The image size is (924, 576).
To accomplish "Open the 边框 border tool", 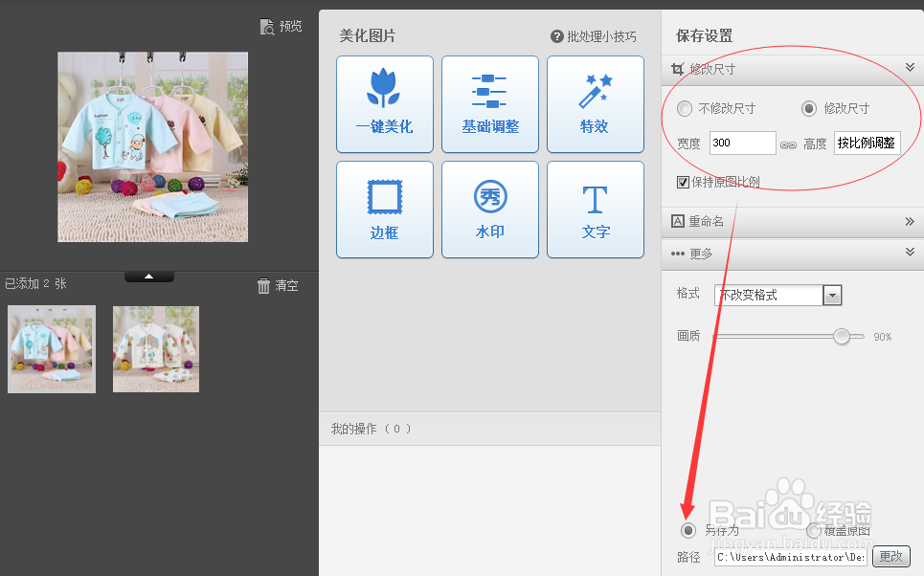I will [x=384, y=209].
